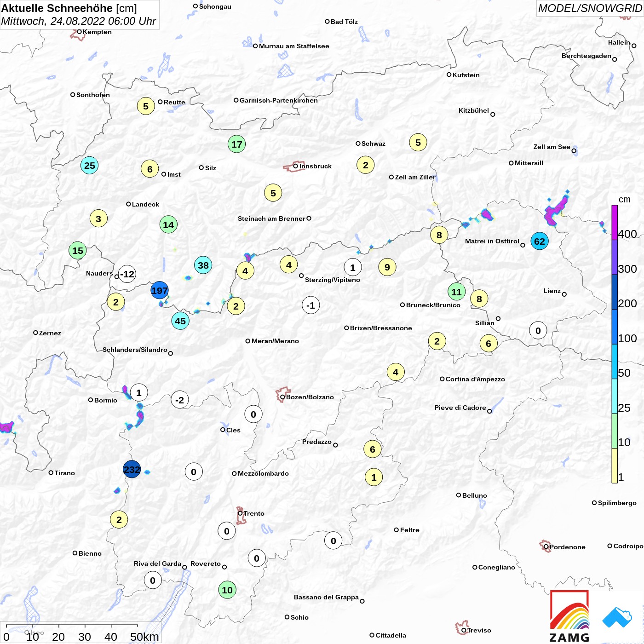Select the 232 cm snow marker
The image size is (644, 644).
click(132, 469)
